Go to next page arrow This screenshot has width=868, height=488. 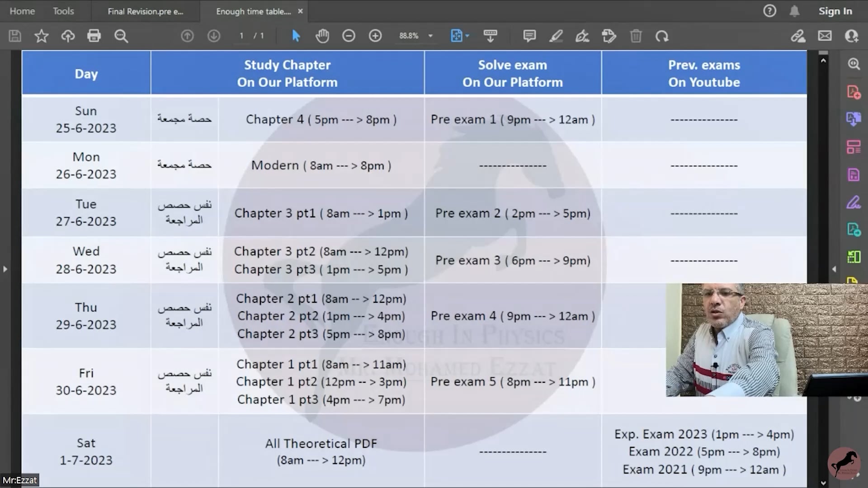[214, 36]
